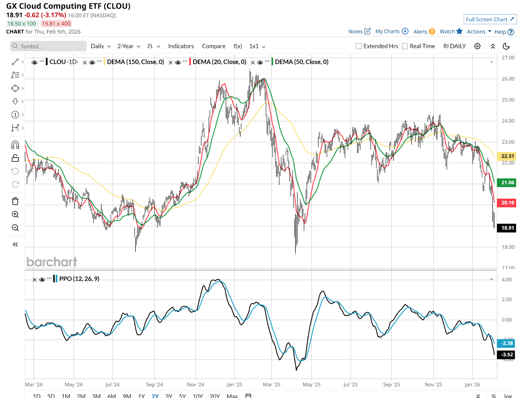This screenshot has height=398, width=532.
Task: Select the 6M time range
Action: pyautogui.click(x=112, y=396)
